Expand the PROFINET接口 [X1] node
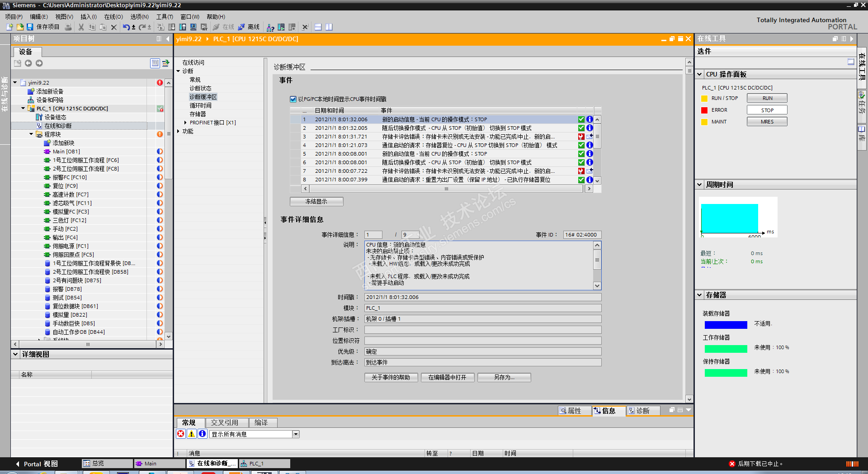 click(185, 123)
